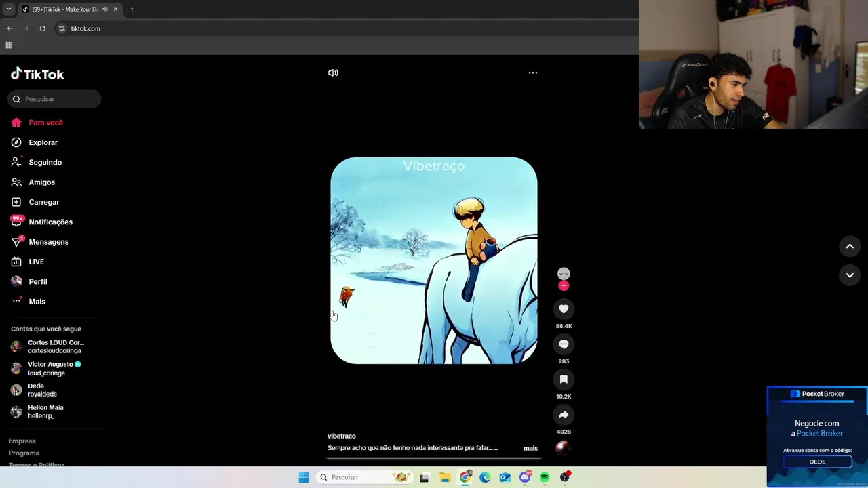Go to next video with down chevron

(x=850, y=275)
